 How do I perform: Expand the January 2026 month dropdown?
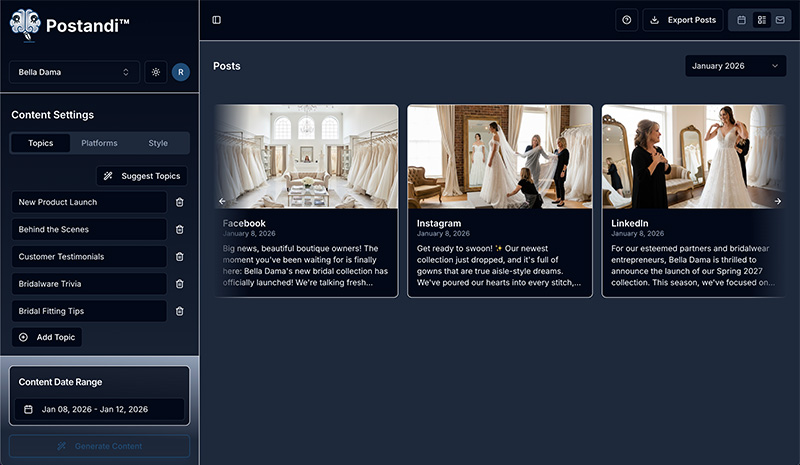[735, 66]
